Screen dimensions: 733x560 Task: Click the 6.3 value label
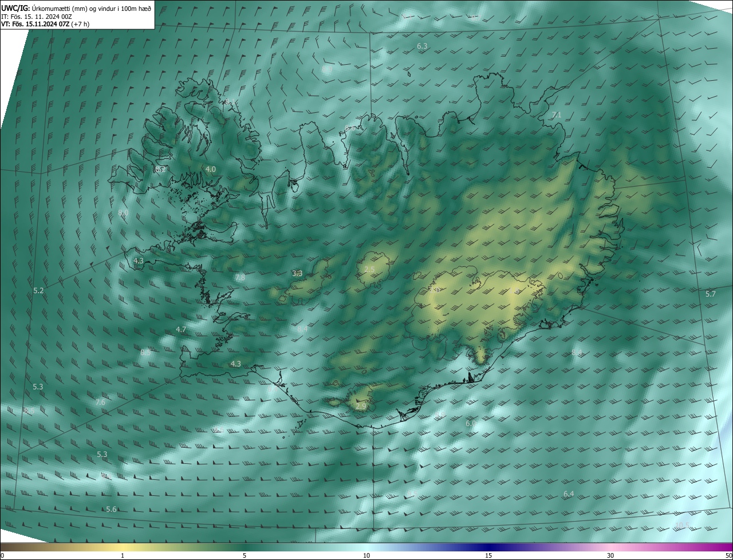[422, 45]
